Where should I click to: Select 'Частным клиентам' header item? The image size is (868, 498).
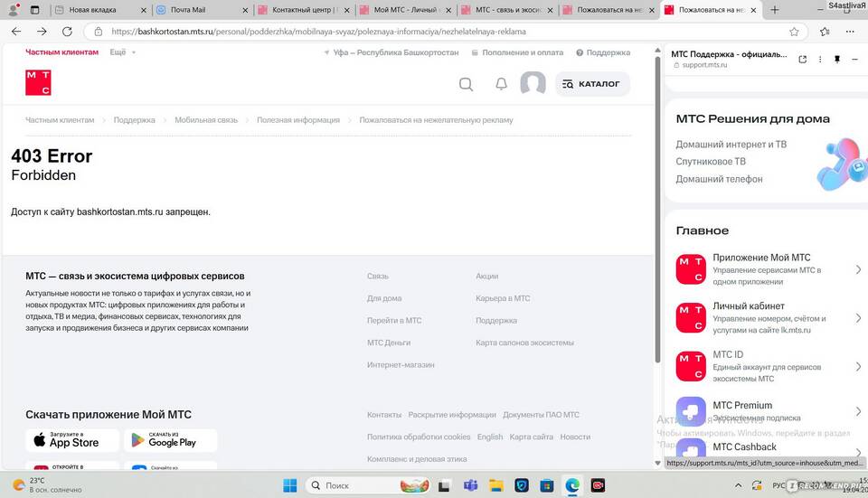click(x=62, y=52)
